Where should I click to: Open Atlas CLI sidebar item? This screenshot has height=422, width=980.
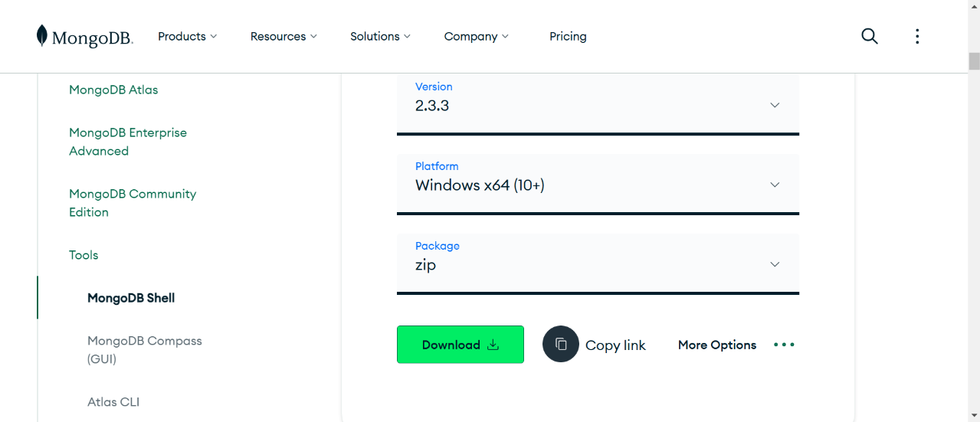click(113, 402)
